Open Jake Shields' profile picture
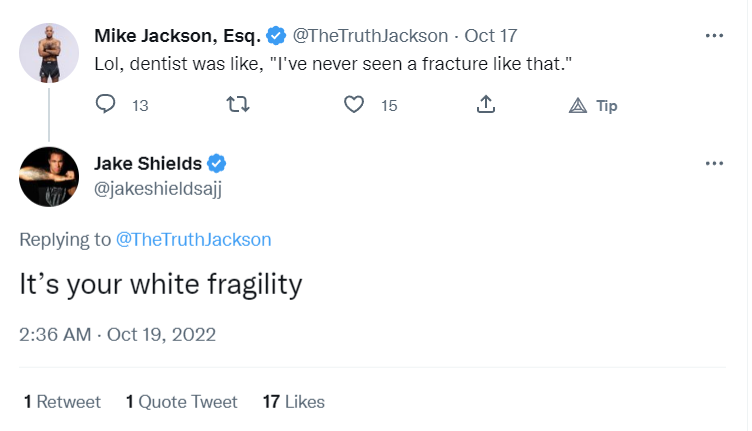The width and height of the screenshot is (752, 431). point(49,177)
